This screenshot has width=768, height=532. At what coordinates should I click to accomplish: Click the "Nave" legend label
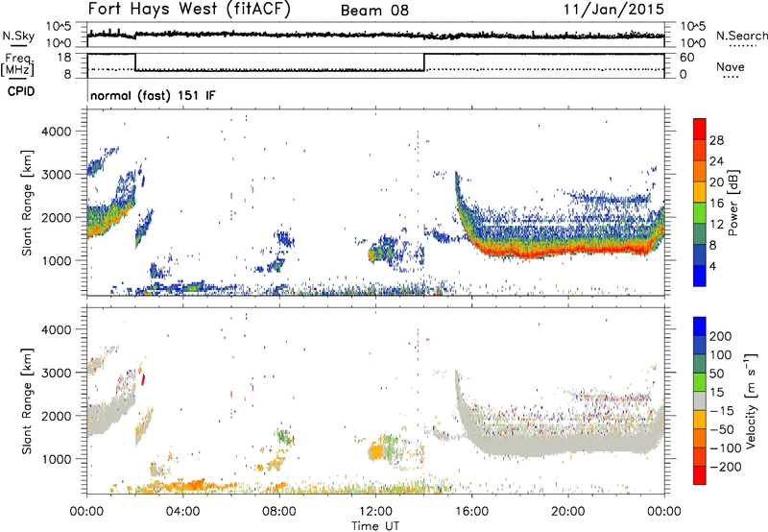click(x=731, y=67)
